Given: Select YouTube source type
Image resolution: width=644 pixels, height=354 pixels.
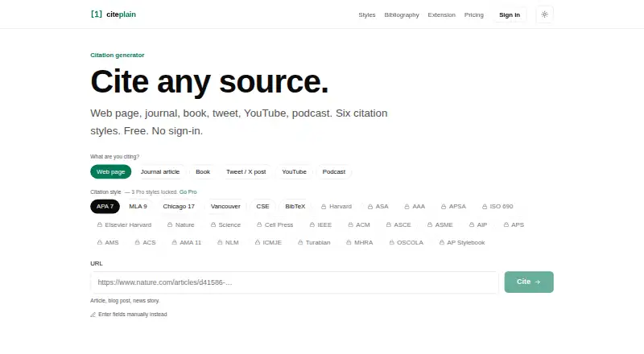Looking at the screenshot, I should pos(294,171).
